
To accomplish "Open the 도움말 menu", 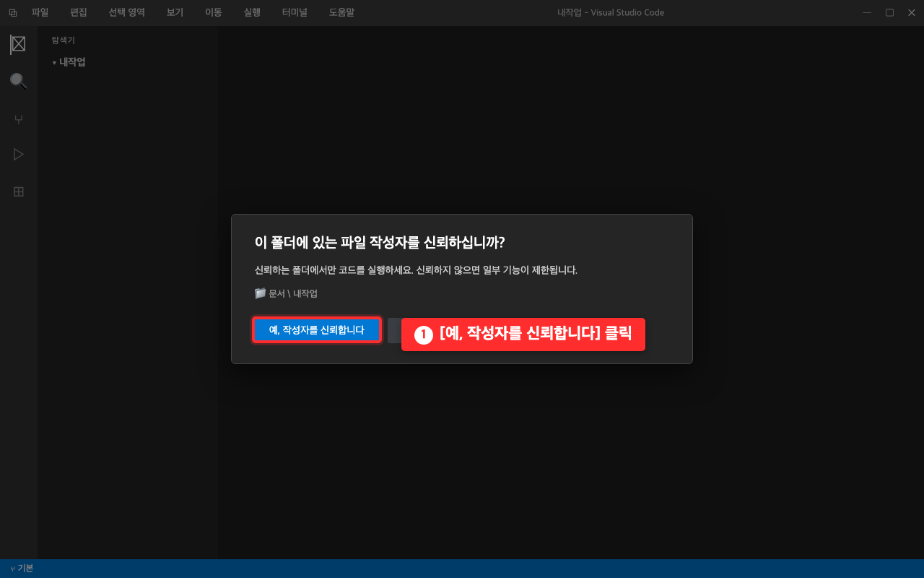I will click(341, 12).
